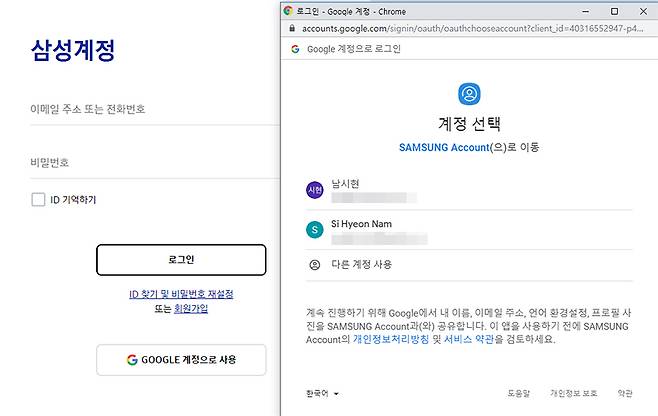
Task: Select the Si Hyeon Nam account
Action: pos(469,230)
